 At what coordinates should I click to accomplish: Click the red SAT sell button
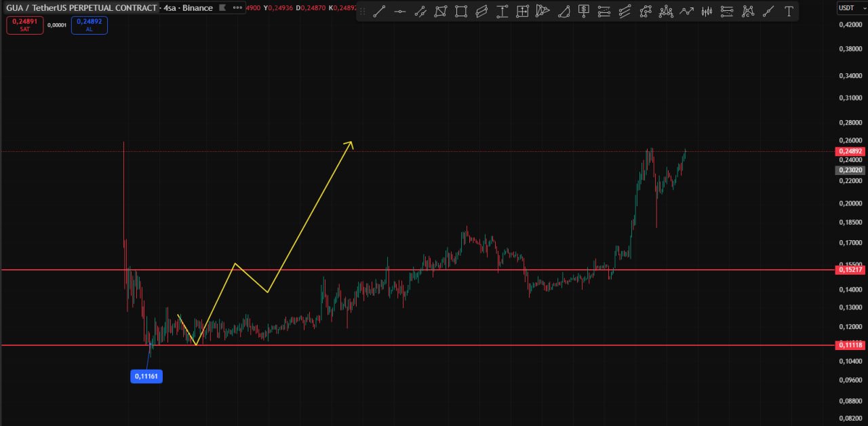pyautogui.click(x=25, y=25)
